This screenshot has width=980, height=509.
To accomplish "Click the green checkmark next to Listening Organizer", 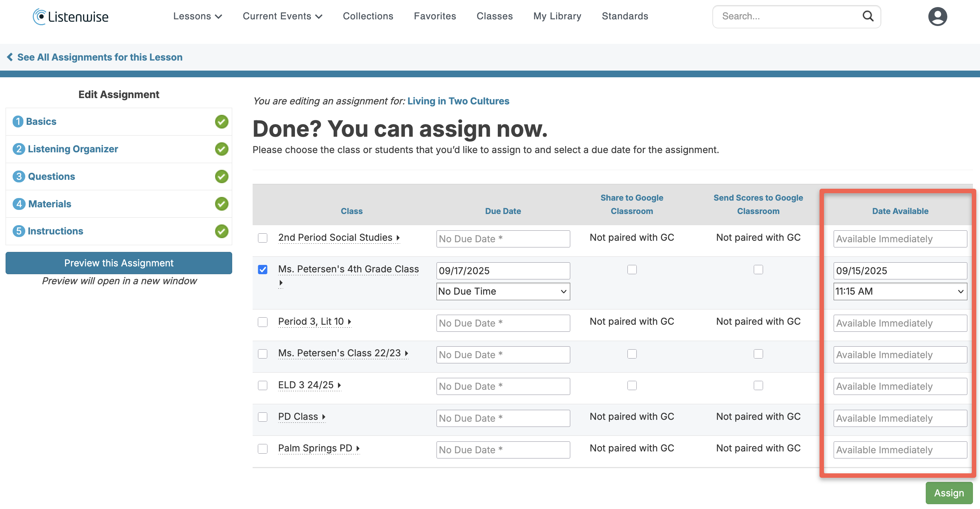I will [221, 149].
